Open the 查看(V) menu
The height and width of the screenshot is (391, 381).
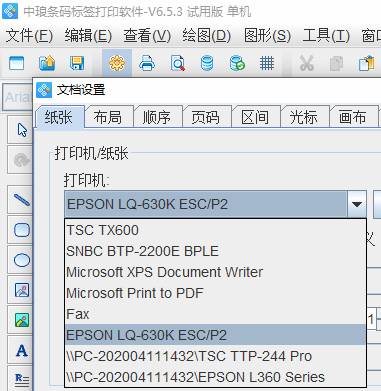coord(147,35)
